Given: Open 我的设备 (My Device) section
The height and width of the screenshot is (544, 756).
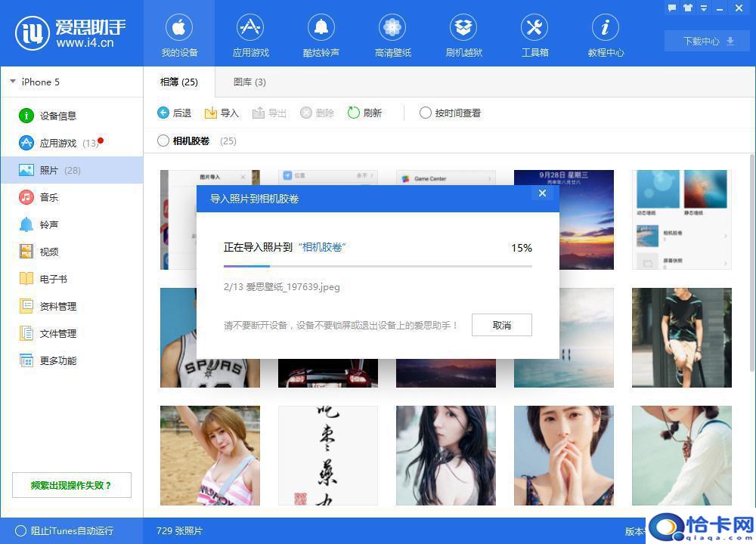Looking at the screenshot, I should pyautogui.click(x=179, y=35).
